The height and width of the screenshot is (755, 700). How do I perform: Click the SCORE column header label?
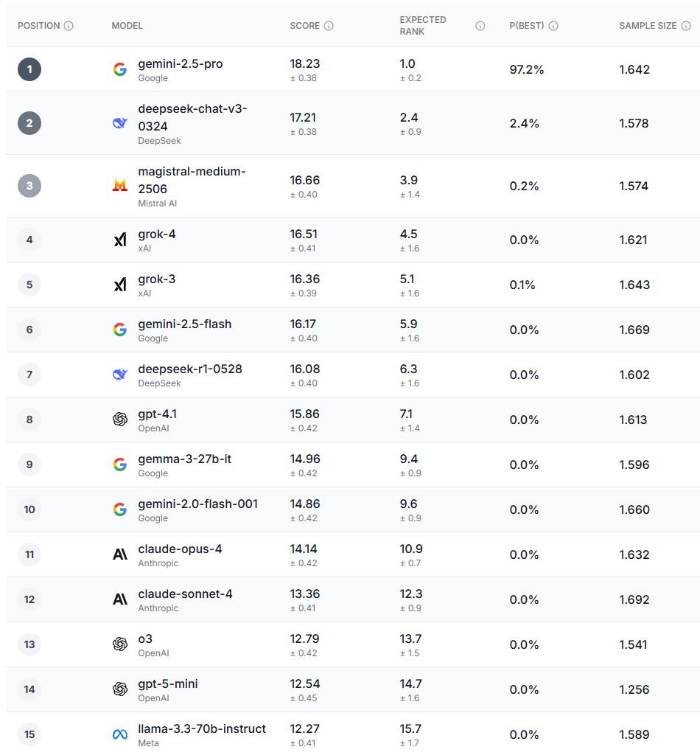pyautogui.click(x=304, y=26)
